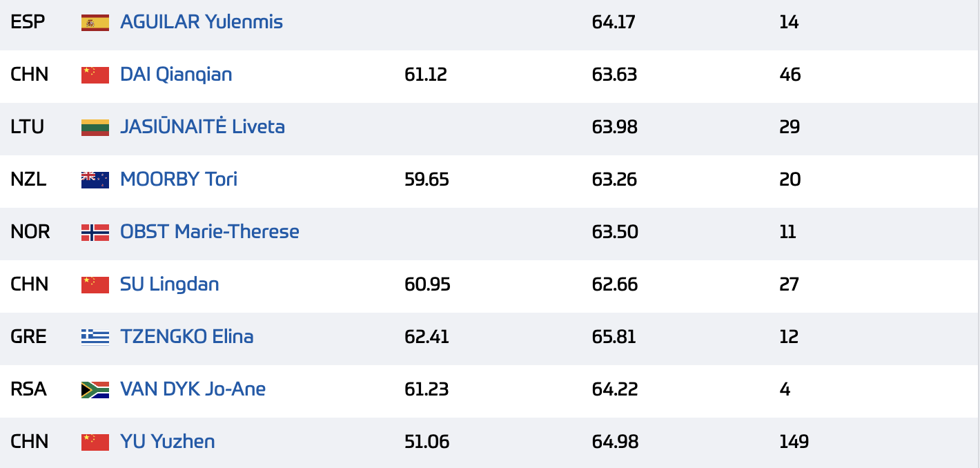Image resolution: width=980 pixels, height=468 pixels.
Task: Open MOORBY Tori athlete profile
Action: click(x=179, y=179)
